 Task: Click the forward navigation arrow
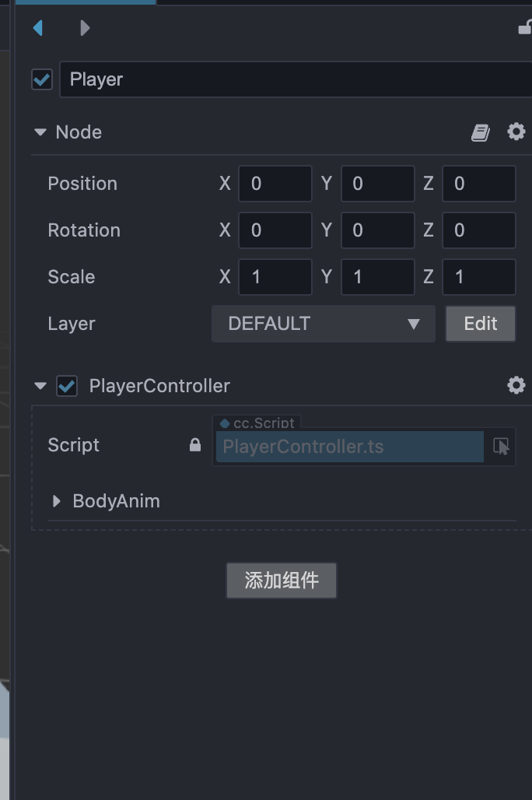coord(85,28)
